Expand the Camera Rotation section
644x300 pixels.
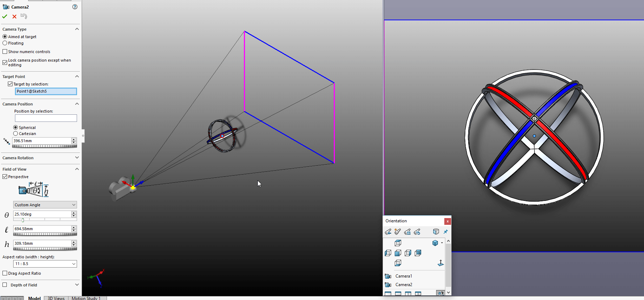77,157
